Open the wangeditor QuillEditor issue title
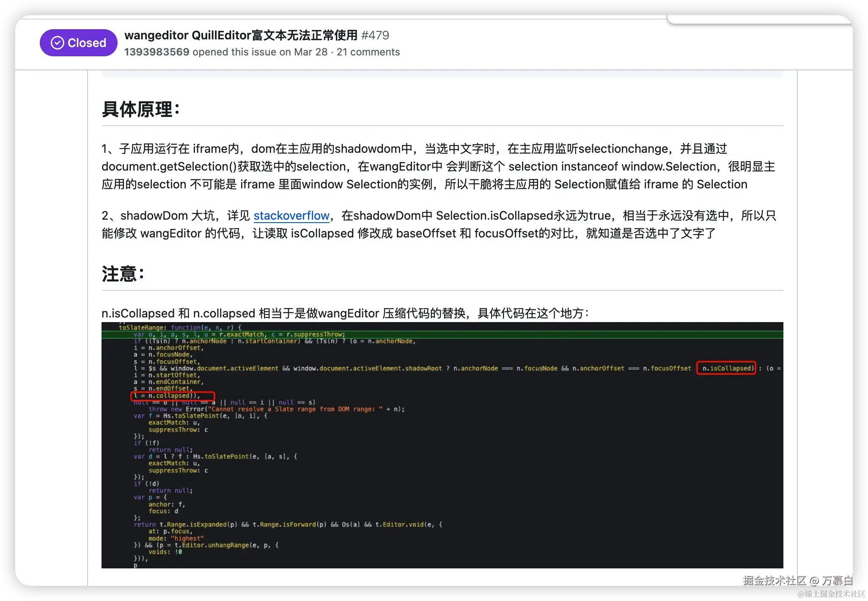 [x=241, y=35]
